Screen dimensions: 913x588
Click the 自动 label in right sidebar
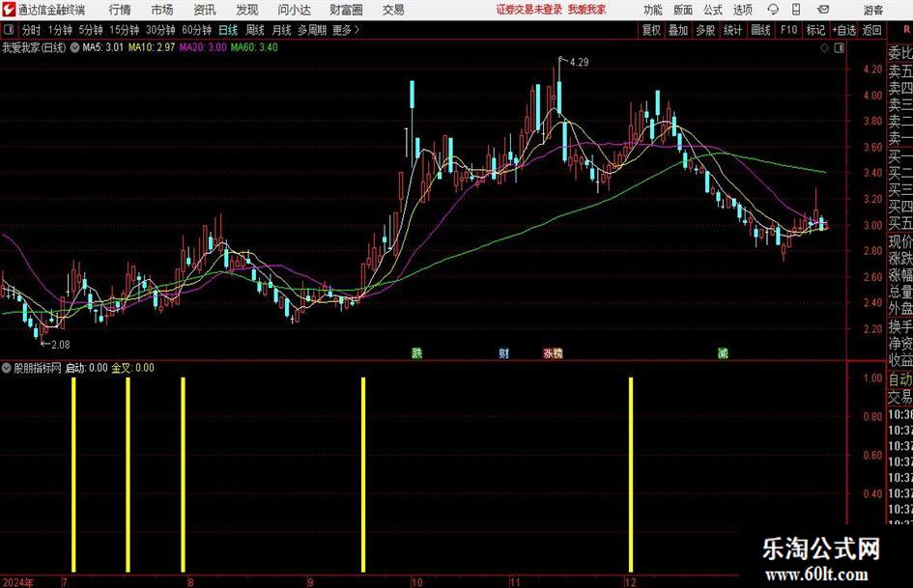(900, 379)
